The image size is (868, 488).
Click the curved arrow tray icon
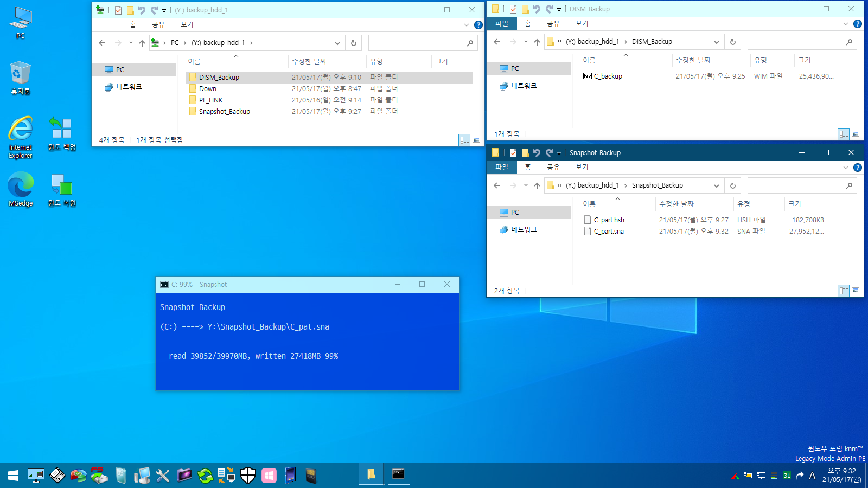tap(800, 476)
